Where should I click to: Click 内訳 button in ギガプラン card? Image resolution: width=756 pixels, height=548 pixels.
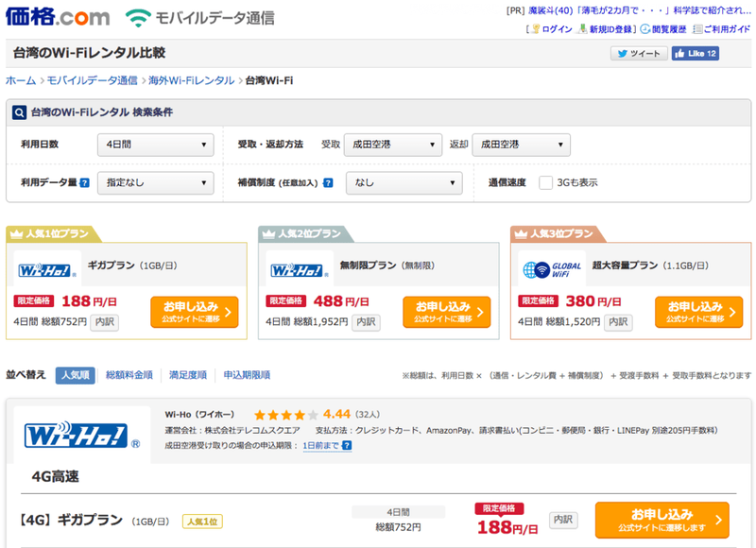[105, 322]
